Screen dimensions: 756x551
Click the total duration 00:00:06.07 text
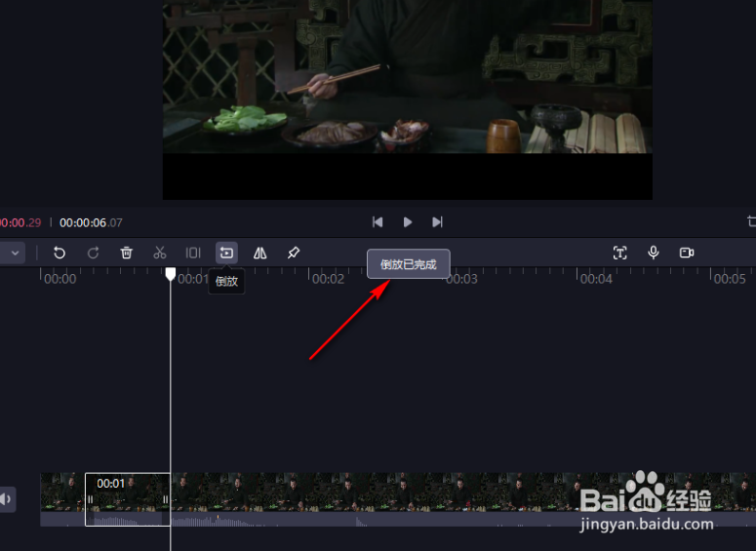(x=91, y=222)
